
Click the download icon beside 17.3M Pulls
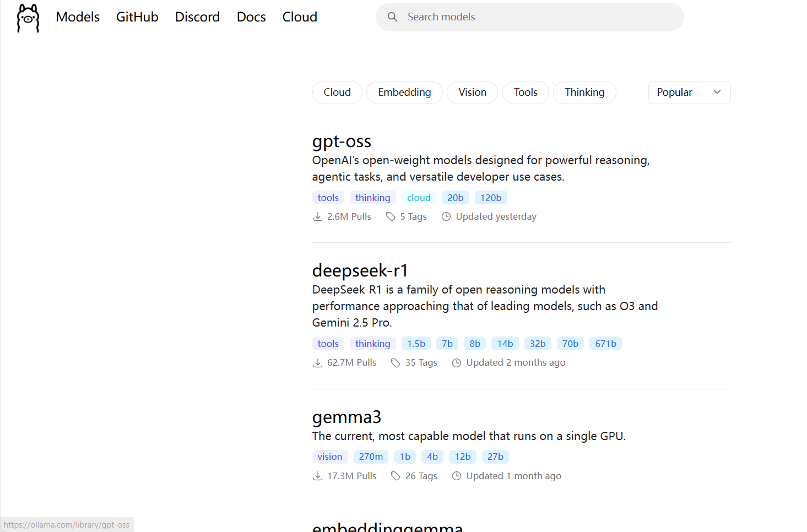[x=318, y=476]
